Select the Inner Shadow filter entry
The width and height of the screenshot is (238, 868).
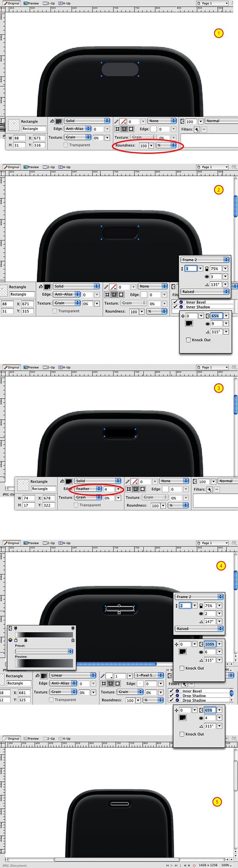click(x=198, y=307)
